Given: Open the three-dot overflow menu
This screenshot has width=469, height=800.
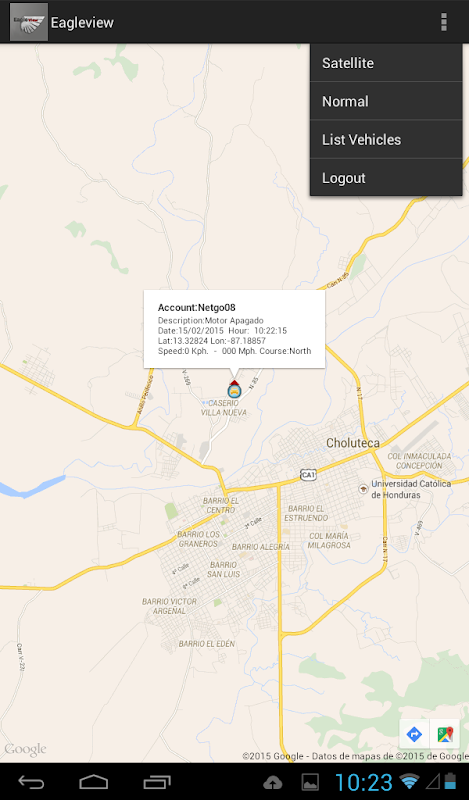Looking at the screenshot, I should tap(443, 22).
